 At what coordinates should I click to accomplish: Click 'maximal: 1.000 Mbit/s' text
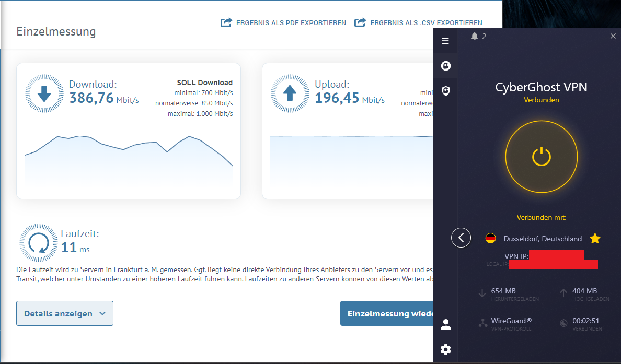click(200, 113)
